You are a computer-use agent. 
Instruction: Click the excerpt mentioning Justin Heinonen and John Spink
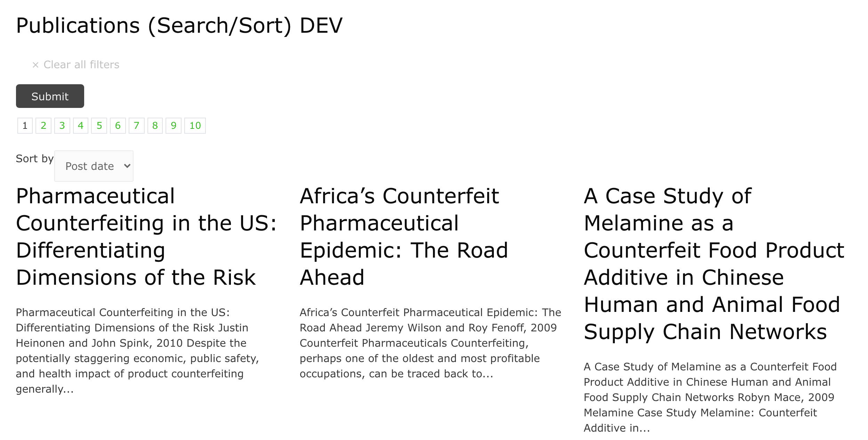point(138,351)
